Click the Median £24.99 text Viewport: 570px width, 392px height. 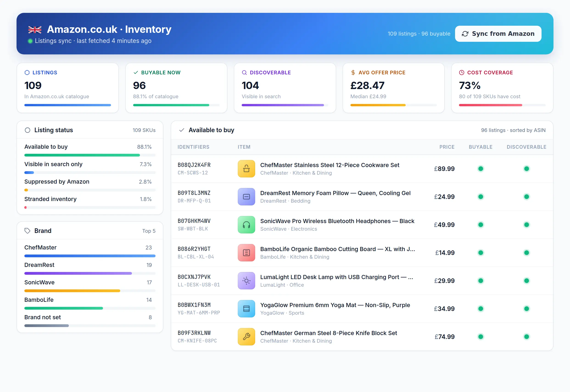point(368,97)
